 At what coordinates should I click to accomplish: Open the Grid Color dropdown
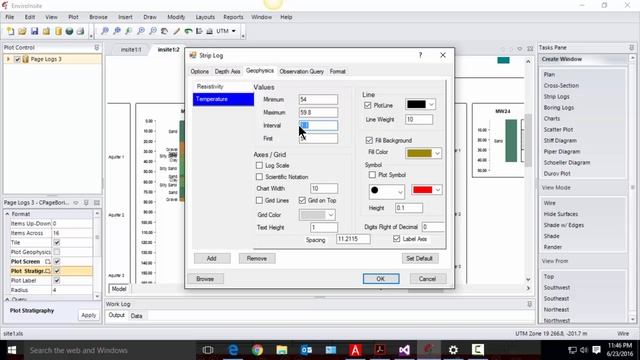(x=331, y=215)
